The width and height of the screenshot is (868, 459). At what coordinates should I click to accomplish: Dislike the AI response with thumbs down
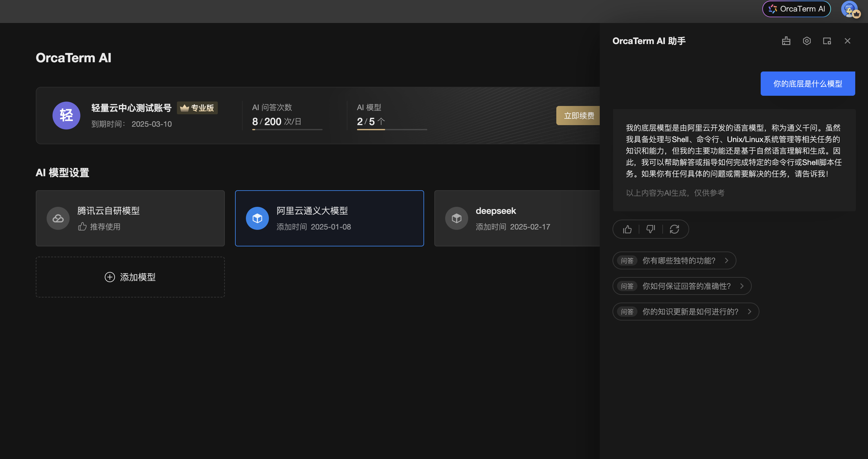(651, 229)
